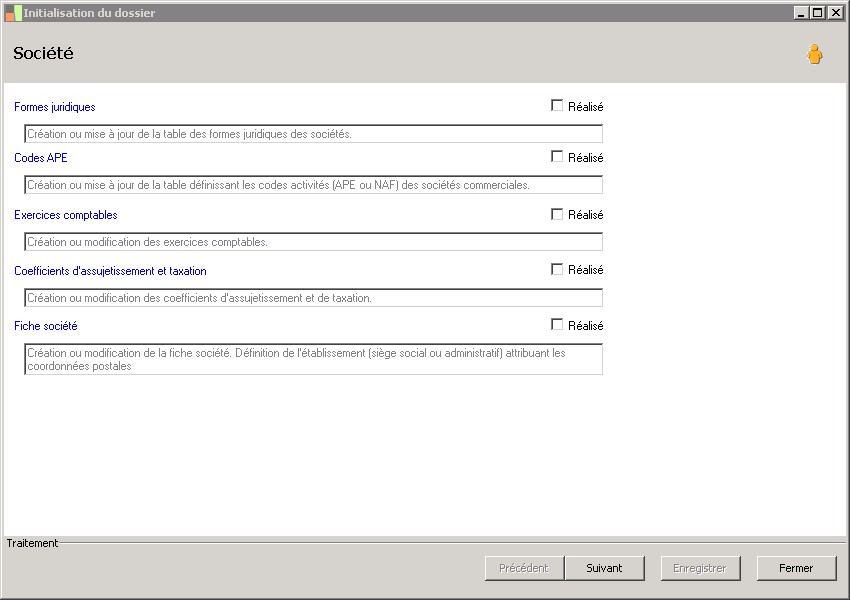850x600 pixels.
Task: Click the Fiche société description box
Action: [313, 359]
